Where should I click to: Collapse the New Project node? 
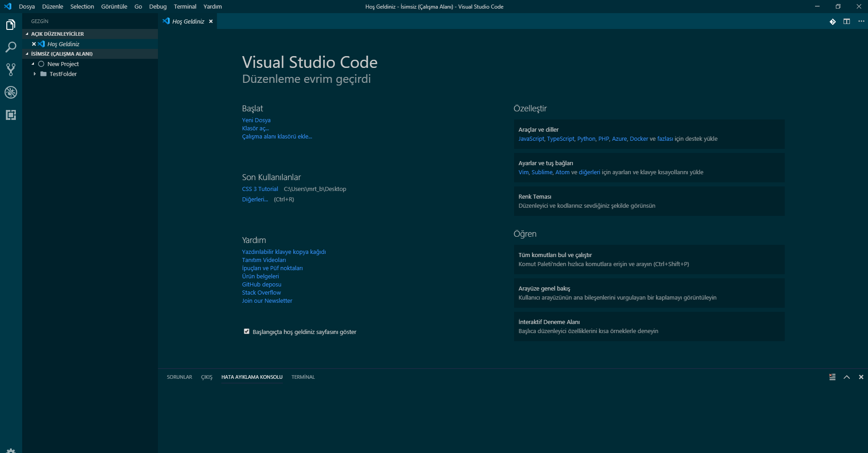point(32,64)
